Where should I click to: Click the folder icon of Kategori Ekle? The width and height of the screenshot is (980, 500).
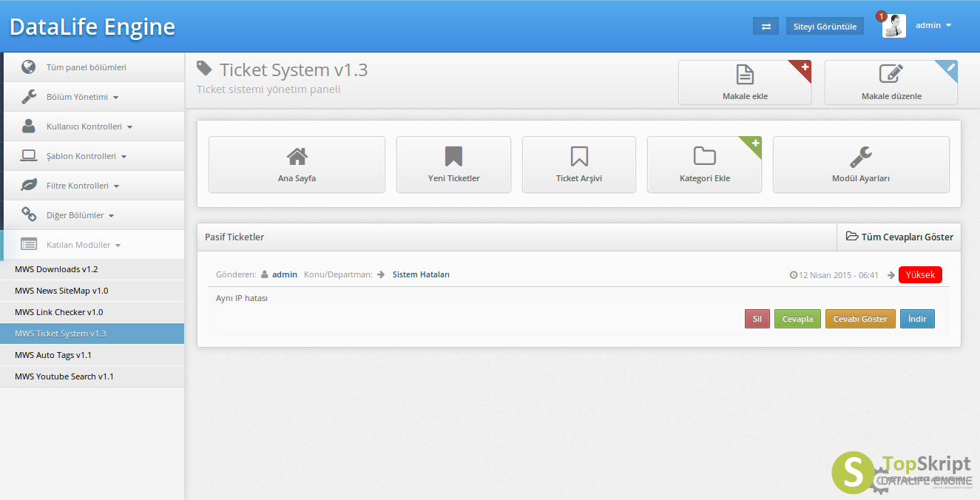pyautogui.click(x=705, y=156)
